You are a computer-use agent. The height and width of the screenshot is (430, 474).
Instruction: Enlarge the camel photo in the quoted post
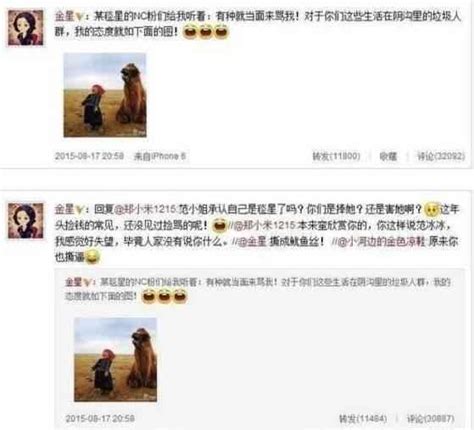tap(115, 360)
